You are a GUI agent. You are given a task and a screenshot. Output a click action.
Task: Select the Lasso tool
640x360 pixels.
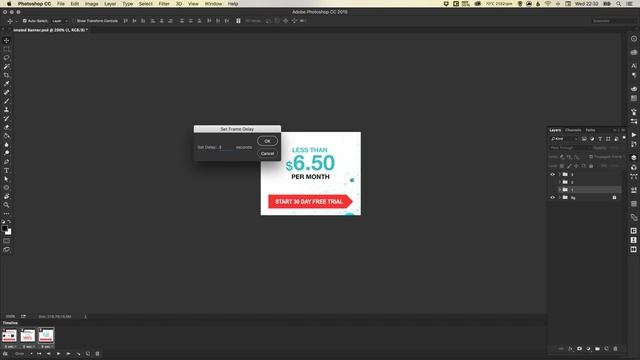[7, 58]
